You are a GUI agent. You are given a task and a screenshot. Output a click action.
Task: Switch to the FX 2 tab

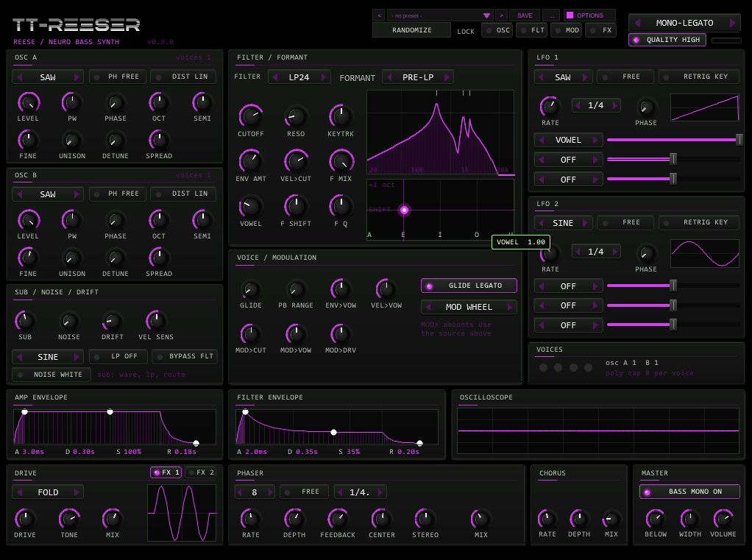point(200,472)
